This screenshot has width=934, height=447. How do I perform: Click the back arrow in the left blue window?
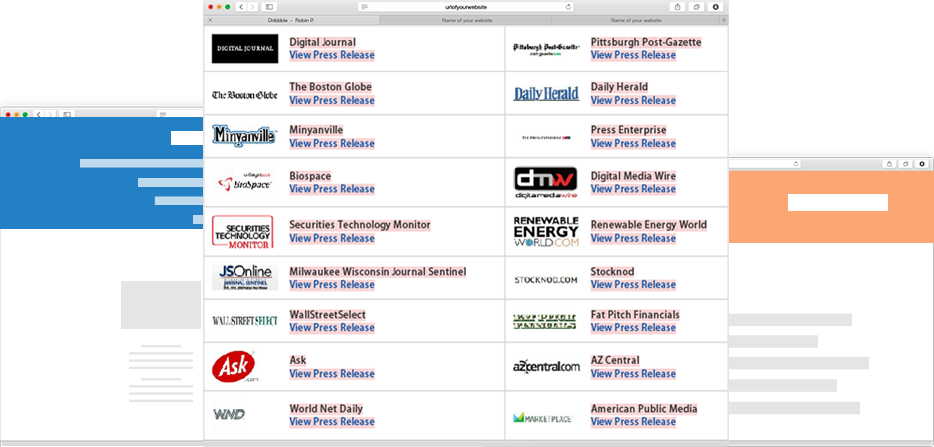click(x=39, y=114)
